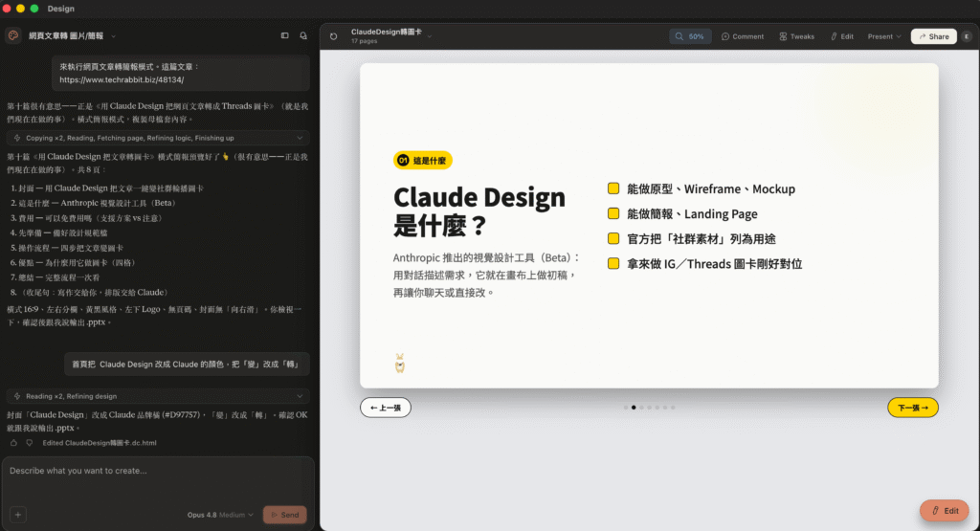Select the second (active) slide pagination dot
Image resolution: width=980 pixels, height=531 pixels.
coord(634,408)
